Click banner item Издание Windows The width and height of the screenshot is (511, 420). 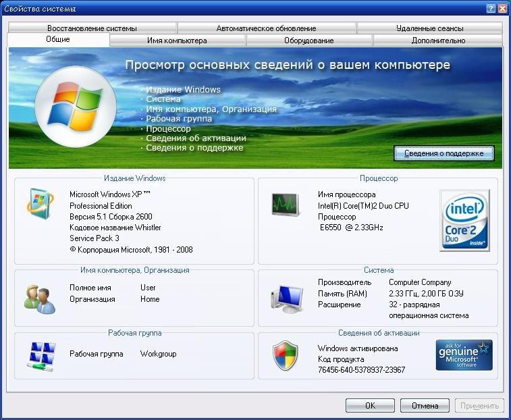(183, 89)
